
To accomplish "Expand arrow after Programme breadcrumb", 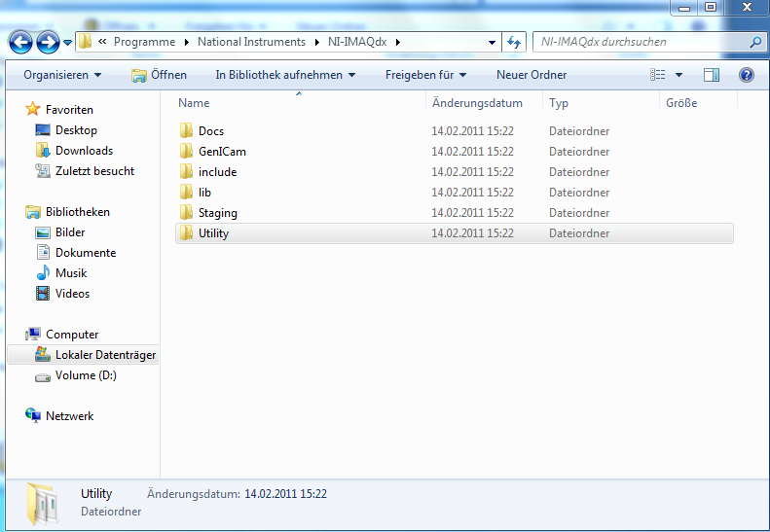I will (x=187, y=42).
